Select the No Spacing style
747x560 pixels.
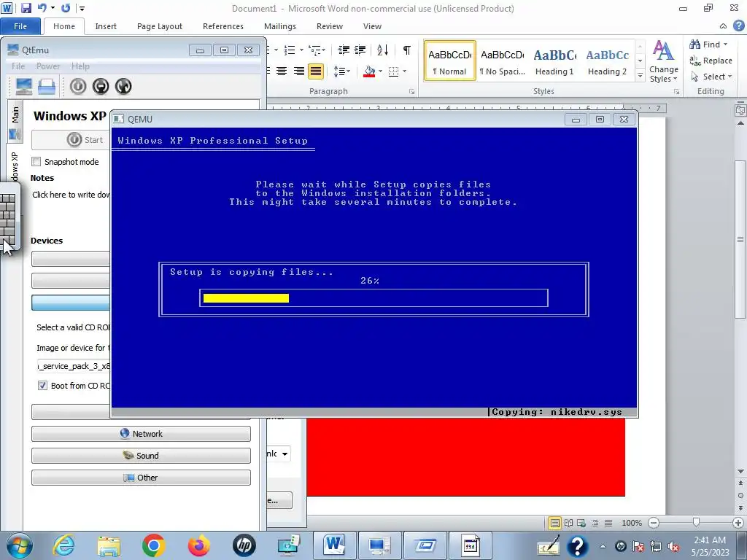[502, 61]
